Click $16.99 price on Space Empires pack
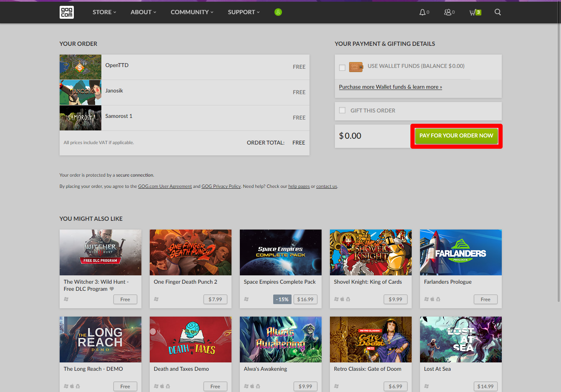 (x=305, y=299)
